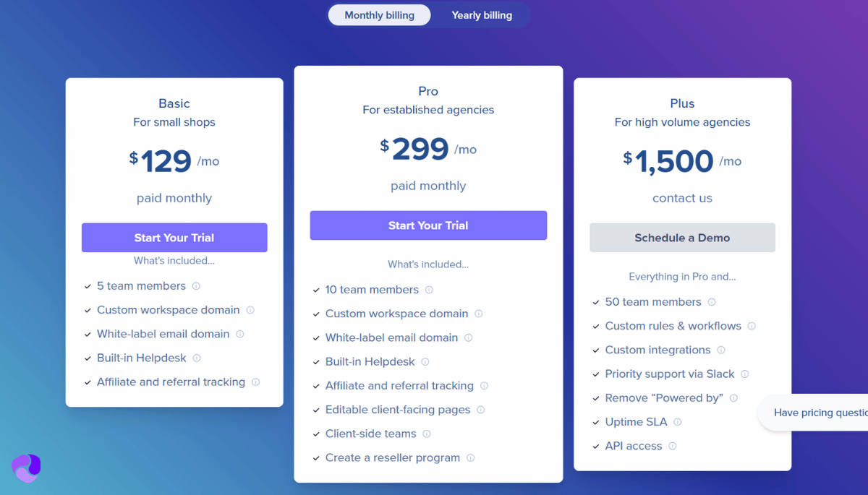This screenshot has width=868, height=495.
Task: Open the chat widget icon at bottom left
Action: [26, 469]
